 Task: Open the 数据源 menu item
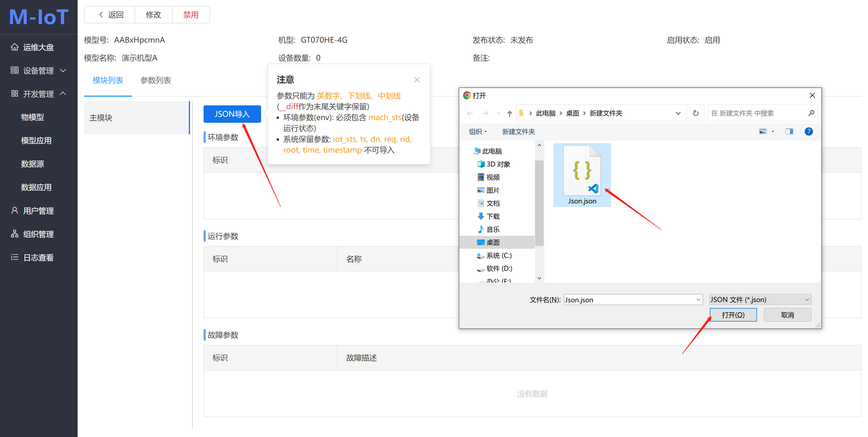coord(32,164)
